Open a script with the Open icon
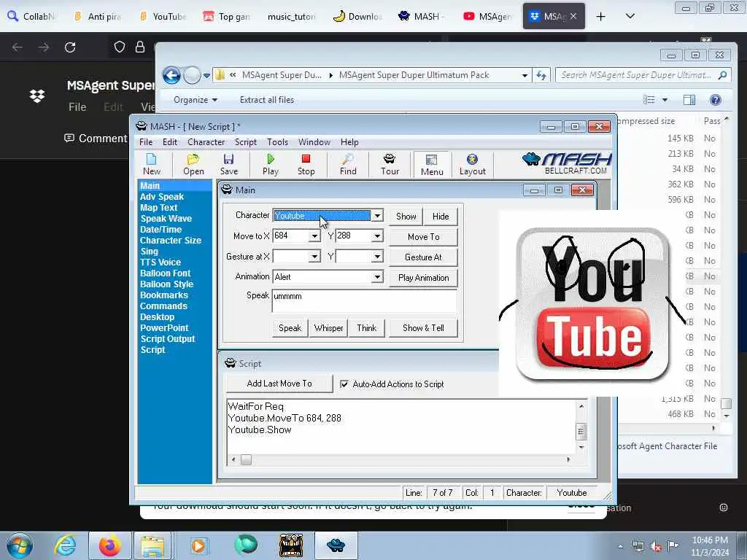747x560 pixels. [193, 164]
